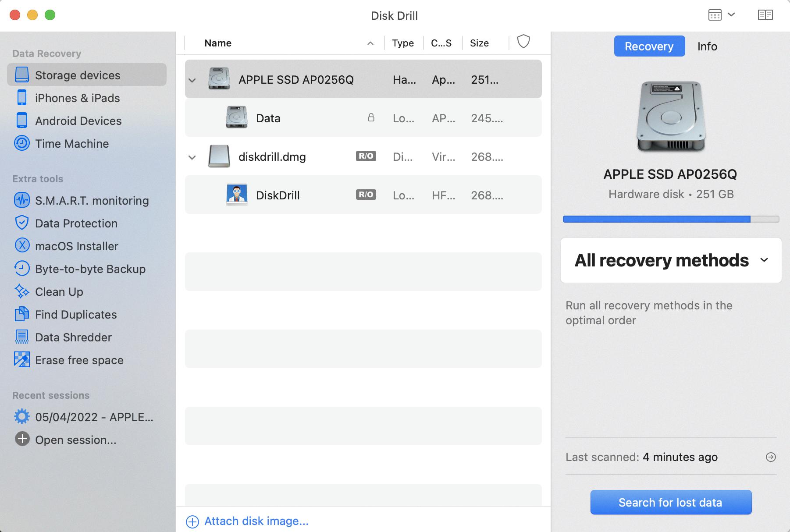Image resolution: width=790 pixels, height=532 pixels.
Task: Click the 245... size of Data volume
Action: pos(487,118)
